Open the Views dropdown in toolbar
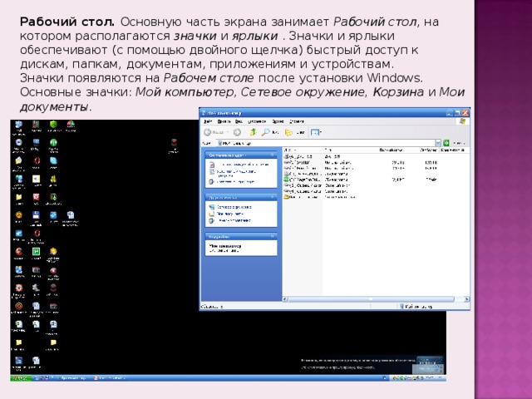The height and width of the screenshot is (399, 532). [316, 132]
